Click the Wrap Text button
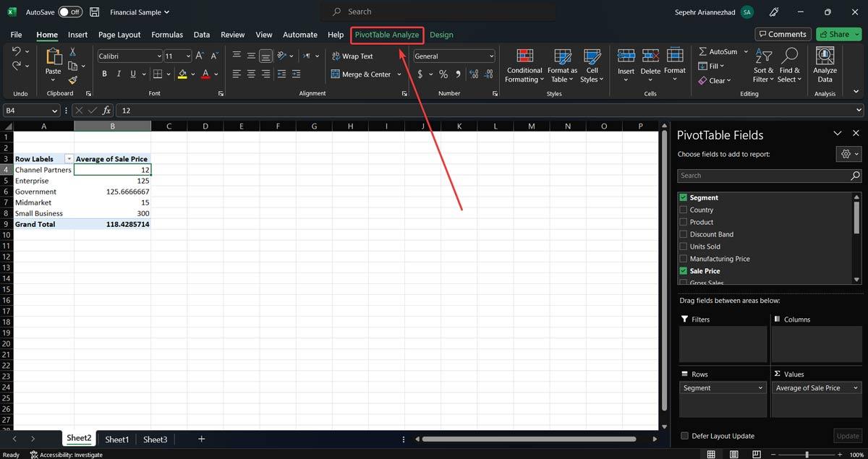868x459 pixels. pyautogui.click(x=352, y=56)
